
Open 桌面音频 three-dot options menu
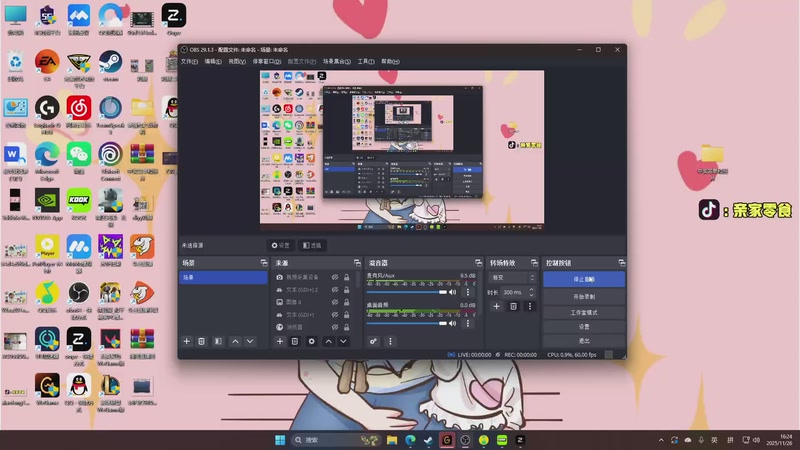coord(468,323)
